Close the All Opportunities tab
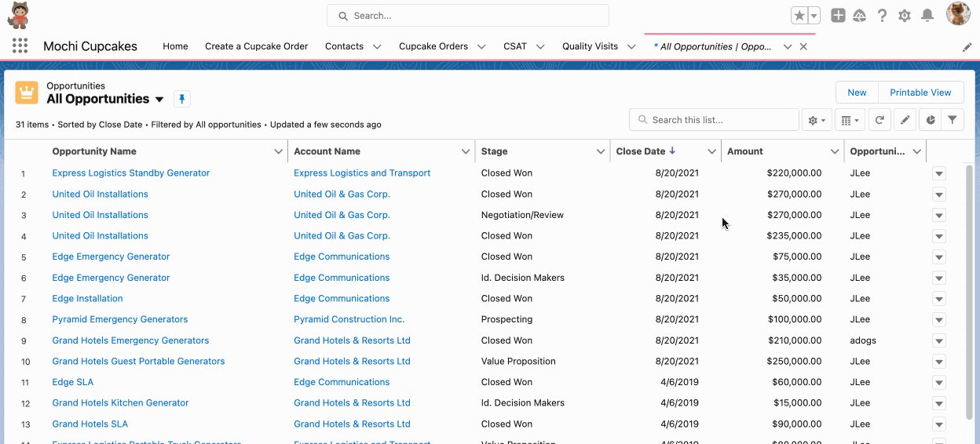 803,46
